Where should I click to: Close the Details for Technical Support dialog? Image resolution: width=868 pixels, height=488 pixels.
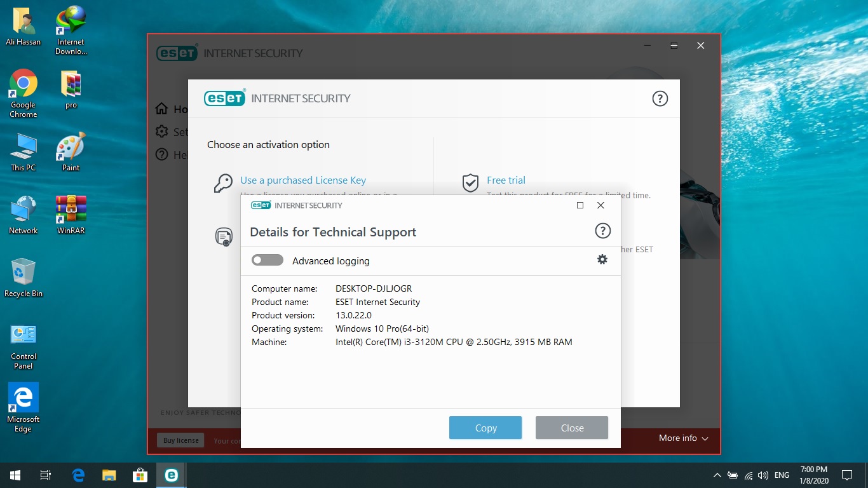572,428
